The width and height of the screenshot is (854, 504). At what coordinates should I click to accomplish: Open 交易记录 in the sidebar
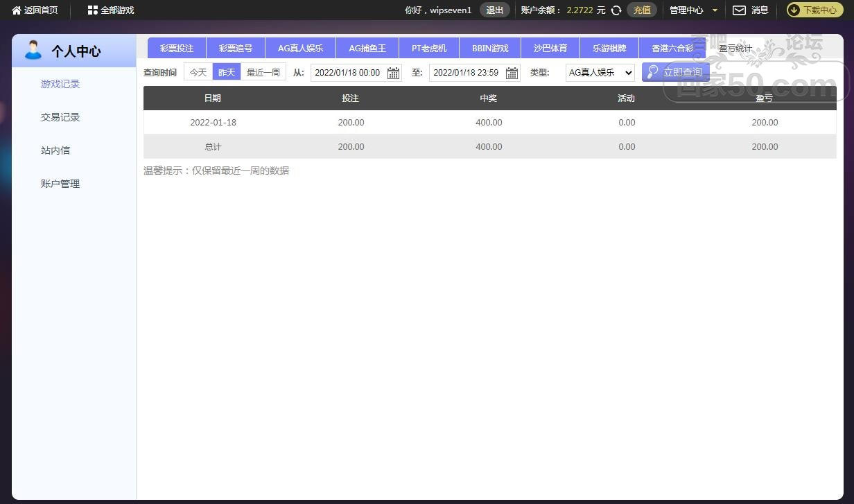click(60, 117)
